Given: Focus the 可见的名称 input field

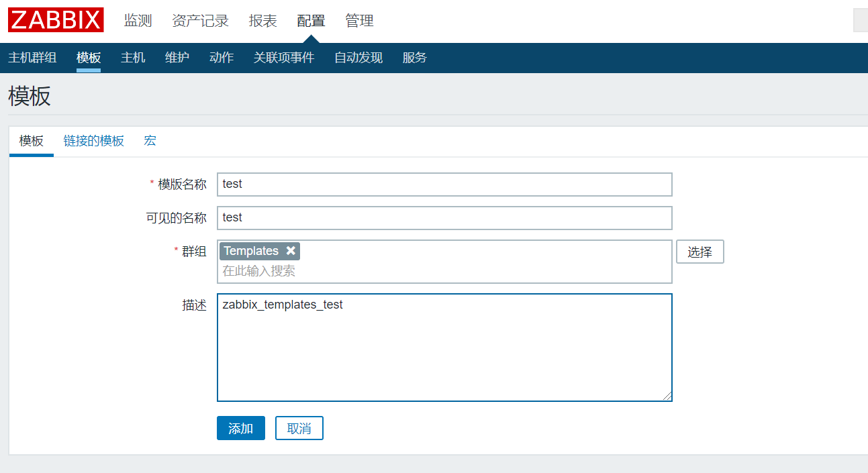Looking at the screenshot, I should tap(444, 218).
